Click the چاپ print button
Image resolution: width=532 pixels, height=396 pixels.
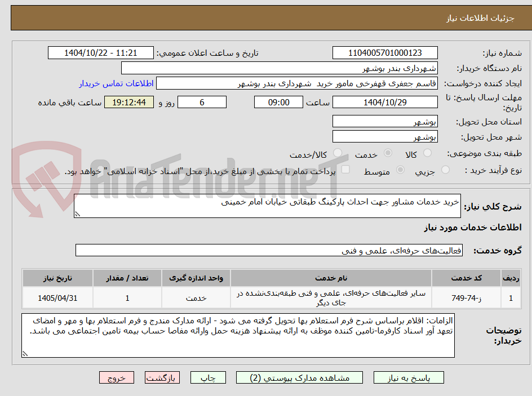[x=208, y=377]
